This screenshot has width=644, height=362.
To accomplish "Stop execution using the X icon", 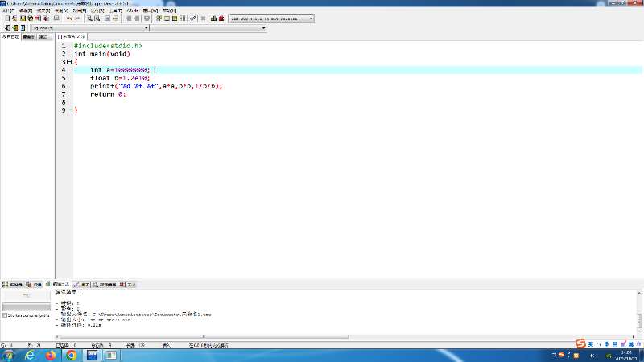I will click(203, 19).
